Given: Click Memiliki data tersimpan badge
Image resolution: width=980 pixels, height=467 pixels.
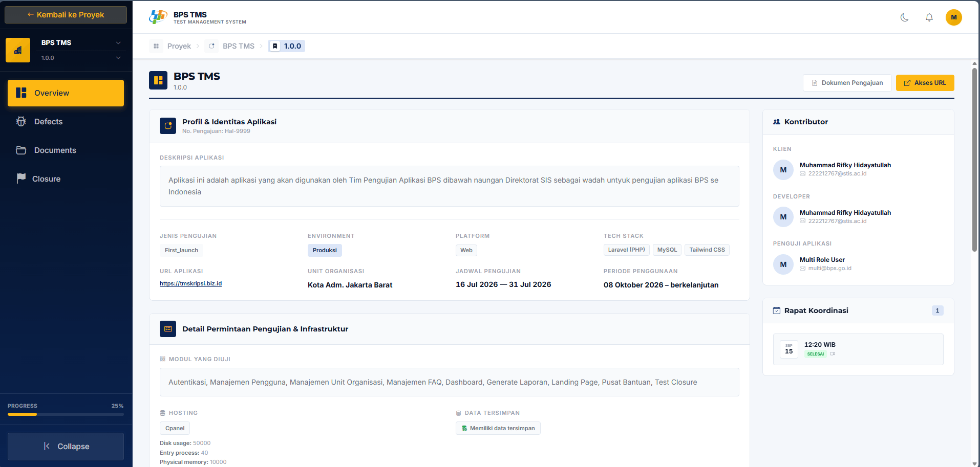Looking at the screenshot, I should tap(498, 428).
